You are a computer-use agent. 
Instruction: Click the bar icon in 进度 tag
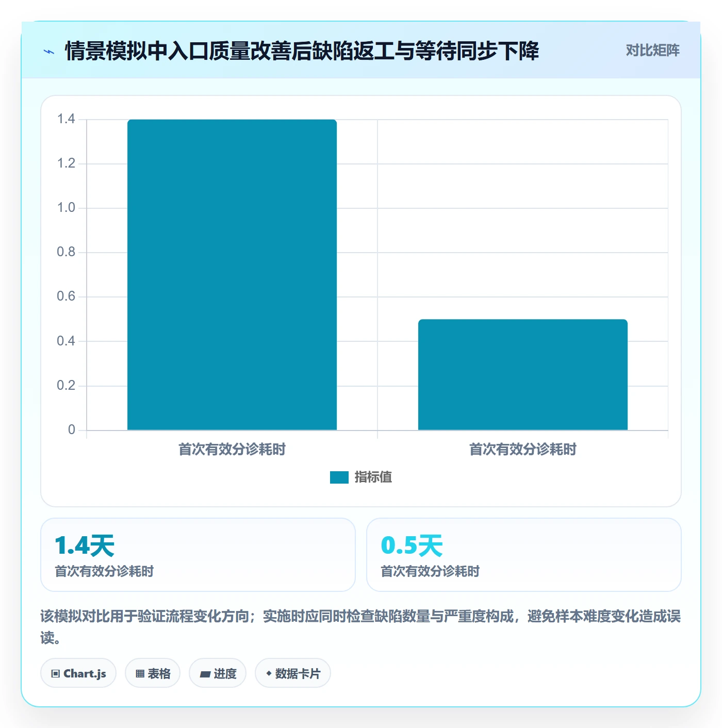click(x=205, y=674)
